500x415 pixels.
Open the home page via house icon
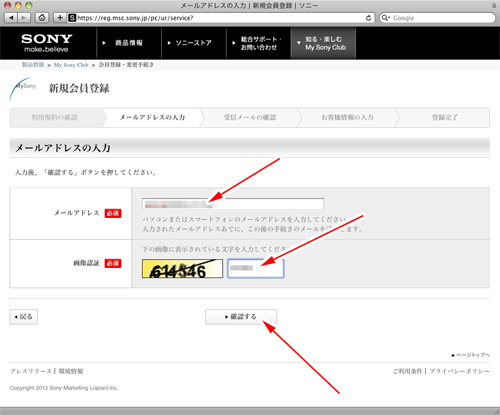coord(42,18)
